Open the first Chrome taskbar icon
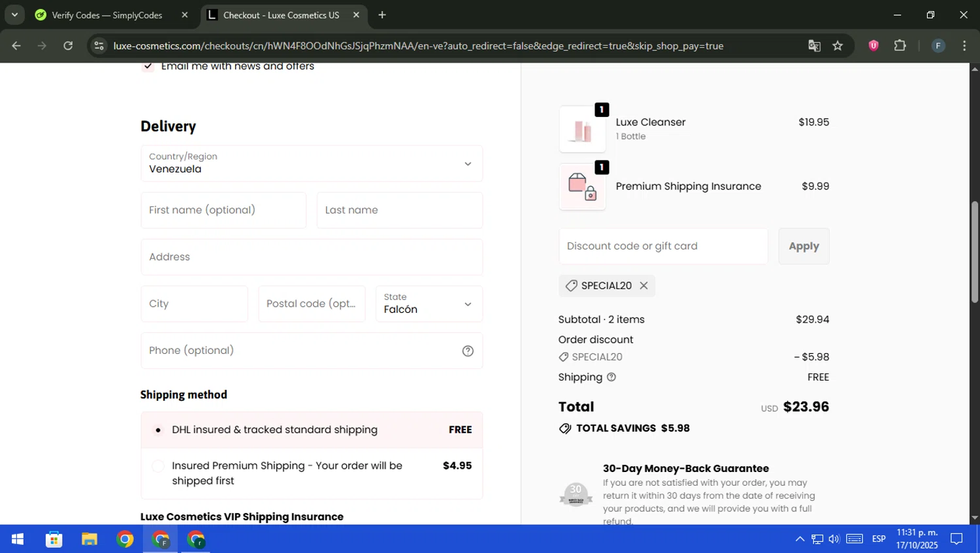 click(125, 539)
